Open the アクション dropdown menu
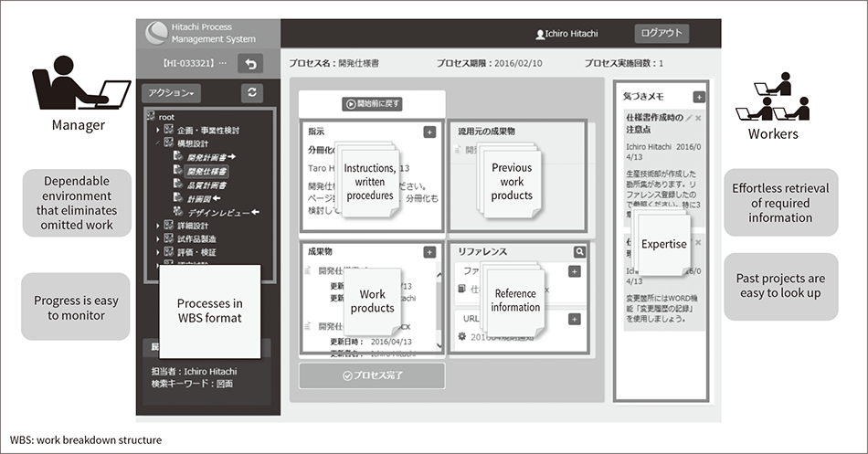Image resolution: width=868 pixels, height=454 pixels. [x=171, y=93]
